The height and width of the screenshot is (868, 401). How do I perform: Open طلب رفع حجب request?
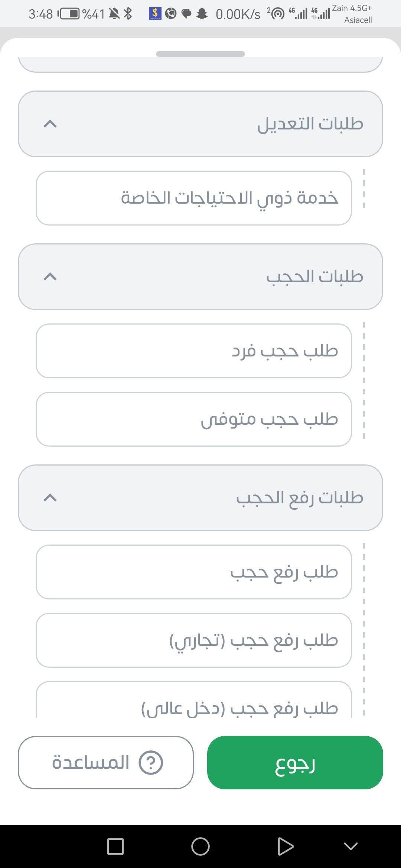pyautogui.click(x=193, y=572)
